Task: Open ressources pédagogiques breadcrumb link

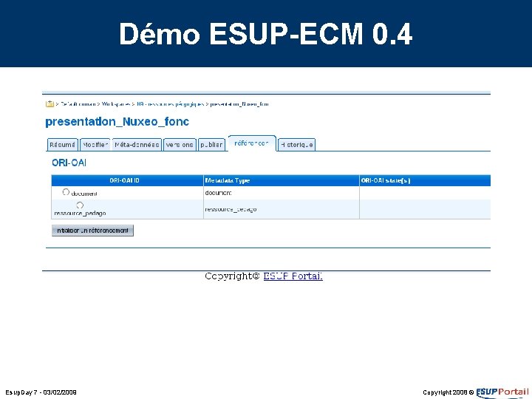Action: click(x=171, y=104)
